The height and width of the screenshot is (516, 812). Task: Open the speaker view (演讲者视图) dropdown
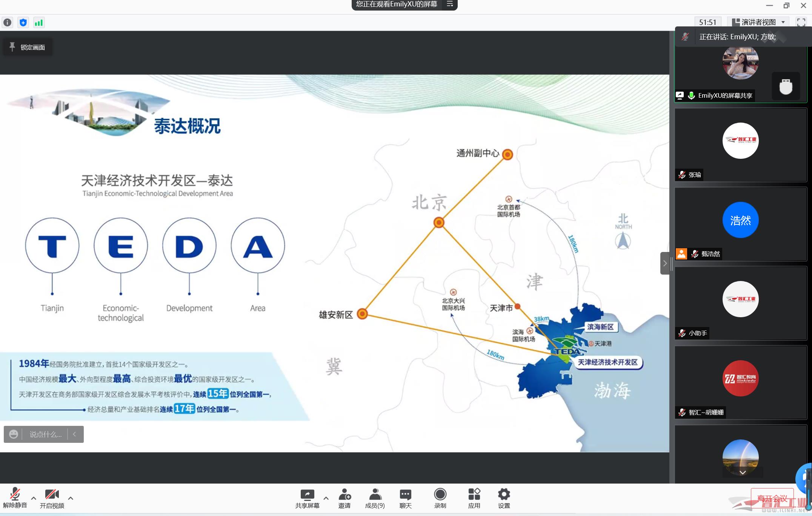[x=758, y=22]
